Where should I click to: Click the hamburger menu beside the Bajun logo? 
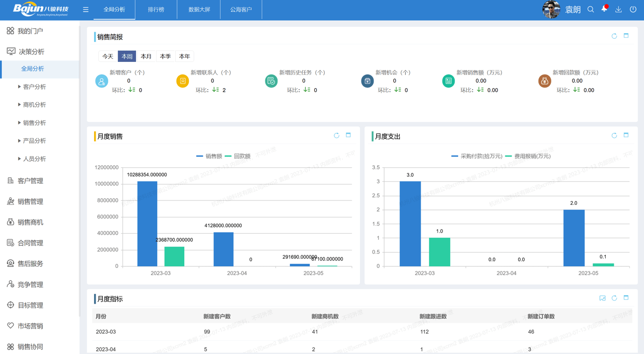coord(86,9)
